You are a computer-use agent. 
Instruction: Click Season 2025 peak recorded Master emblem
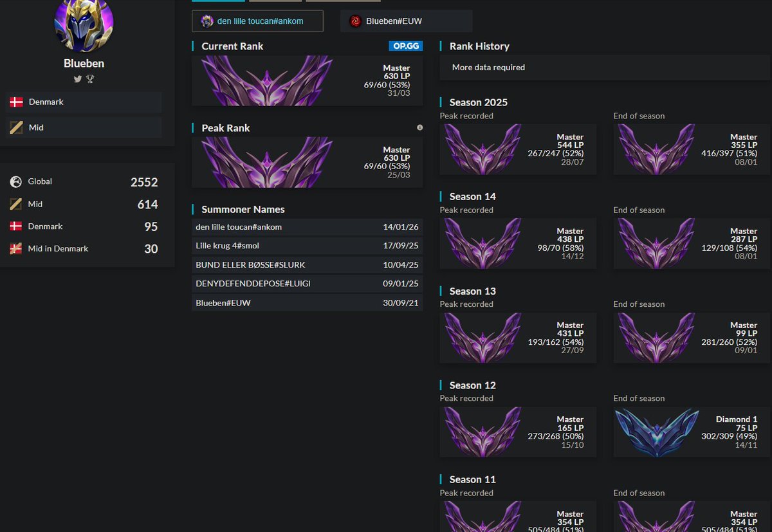(483, 149)
